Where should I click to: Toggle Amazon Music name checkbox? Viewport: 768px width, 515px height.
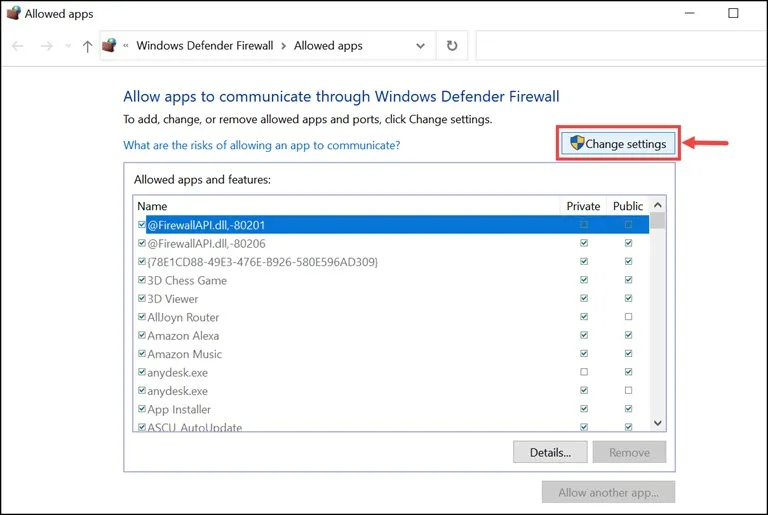142,353
